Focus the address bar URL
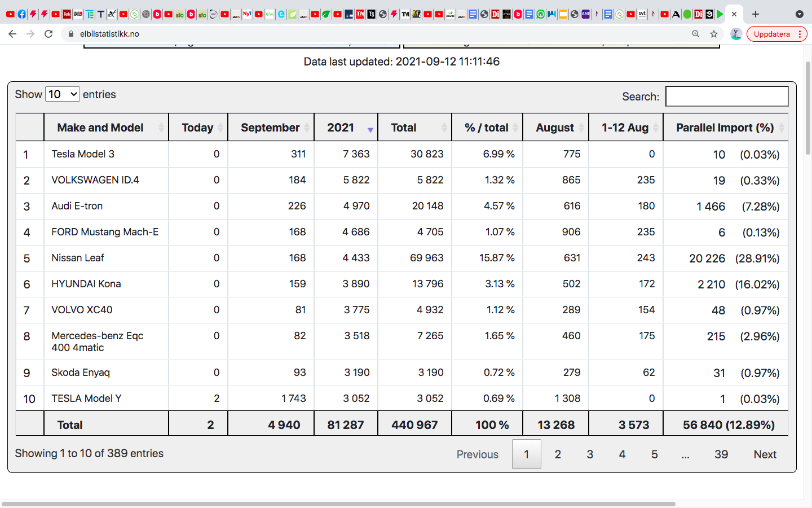Viewport: 812px width, 508px height. pos(109,34)
